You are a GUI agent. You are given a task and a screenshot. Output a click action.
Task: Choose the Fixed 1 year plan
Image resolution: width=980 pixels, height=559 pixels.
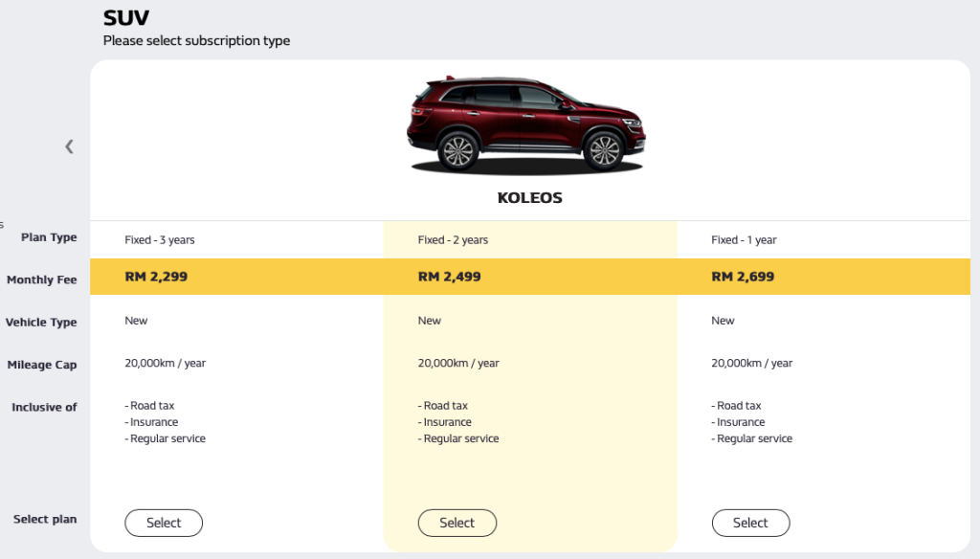(x=750, y=523)
